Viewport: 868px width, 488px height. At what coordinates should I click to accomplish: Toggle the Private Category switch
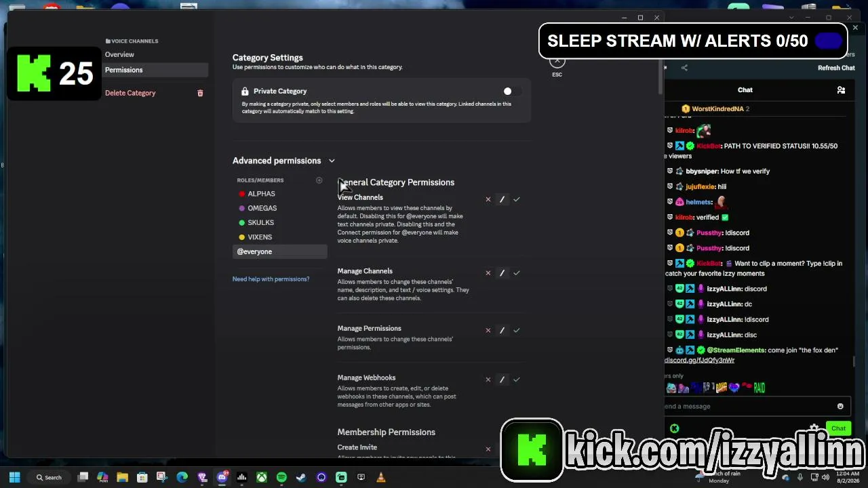click(512, 91)
